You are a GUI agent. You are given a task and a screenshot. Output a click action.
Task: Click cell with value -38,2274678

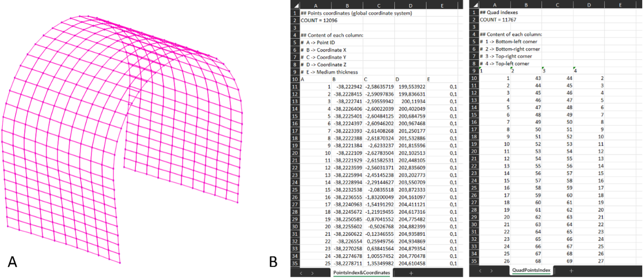coord(347,256)
